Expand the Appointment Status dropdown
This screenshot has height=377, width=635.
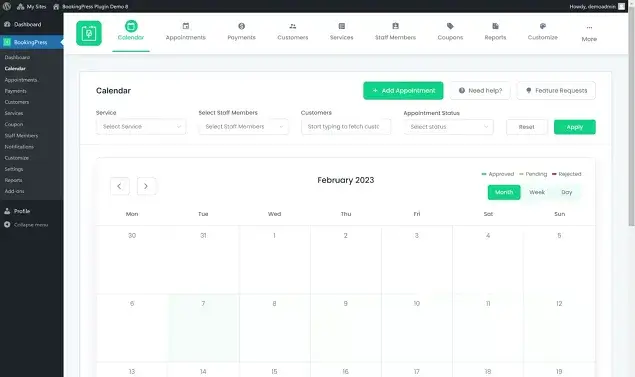(448, 127)
